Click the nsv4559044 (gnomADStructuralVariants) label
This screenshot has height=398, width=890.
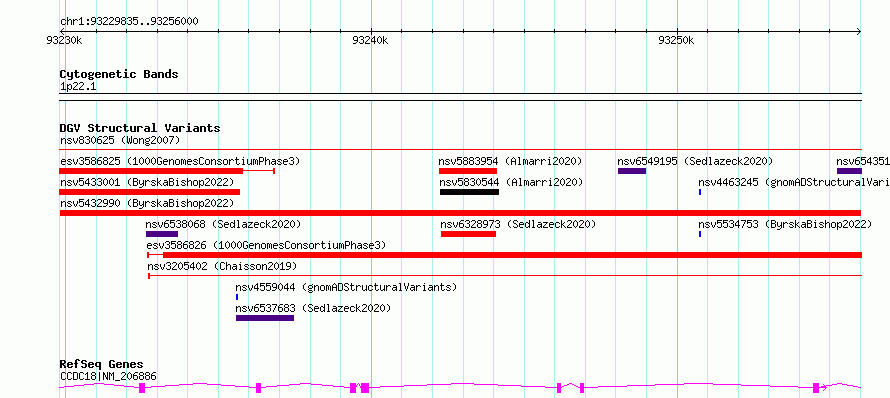[x=346, y=287]
